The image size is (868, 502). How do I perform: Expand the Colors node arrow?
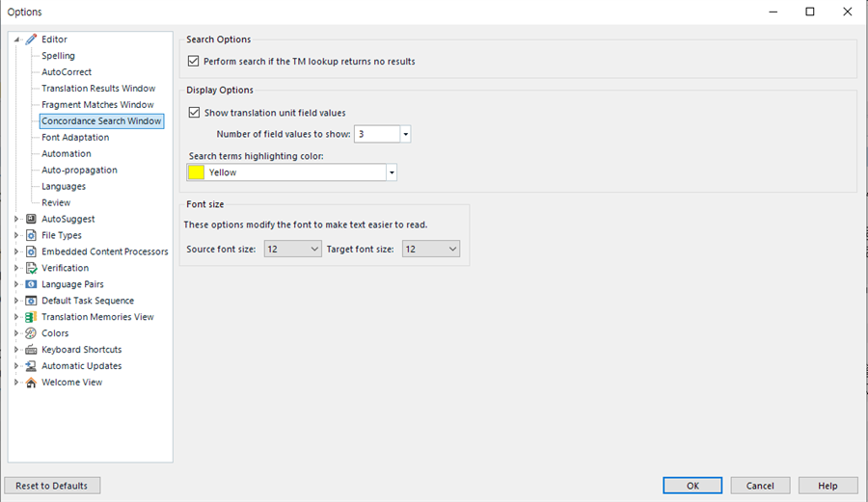coord(16,332)
